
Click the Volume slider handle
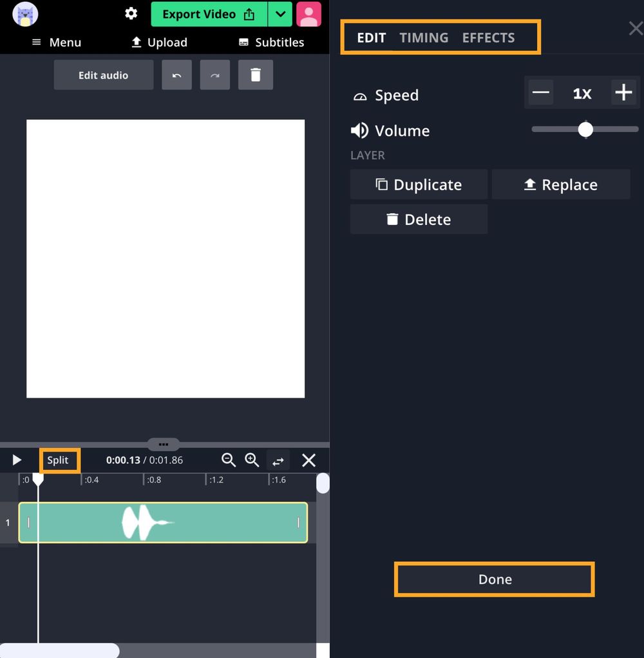585,130
